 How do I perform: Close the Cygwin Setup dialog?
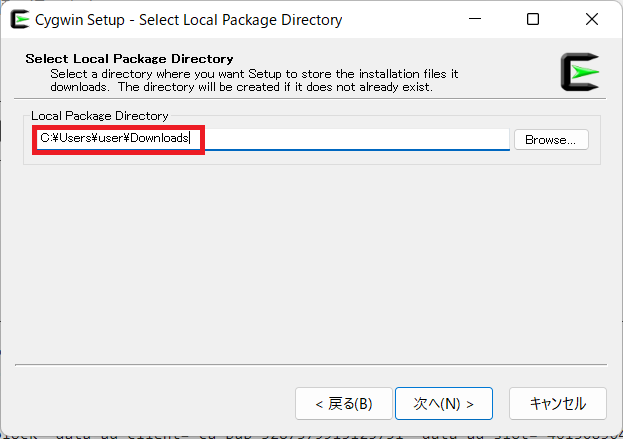(592, 19)
